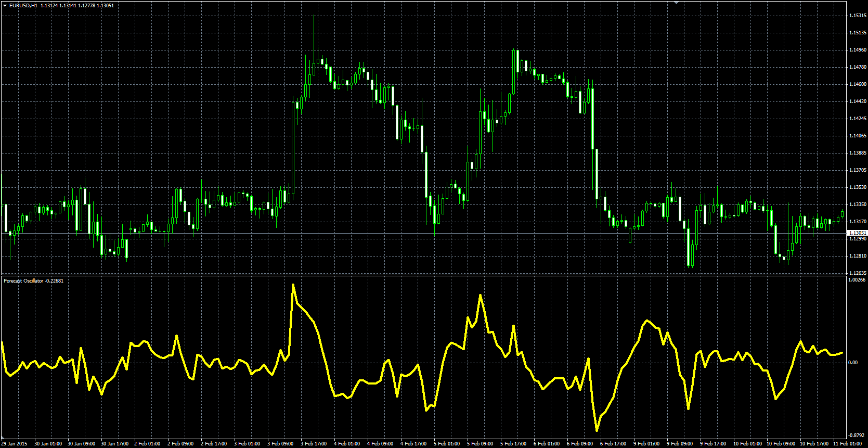868x448 pixels.
Task: Click the 1.13530 price scale label
Action: pyautogui.click(x=858, y=187)
